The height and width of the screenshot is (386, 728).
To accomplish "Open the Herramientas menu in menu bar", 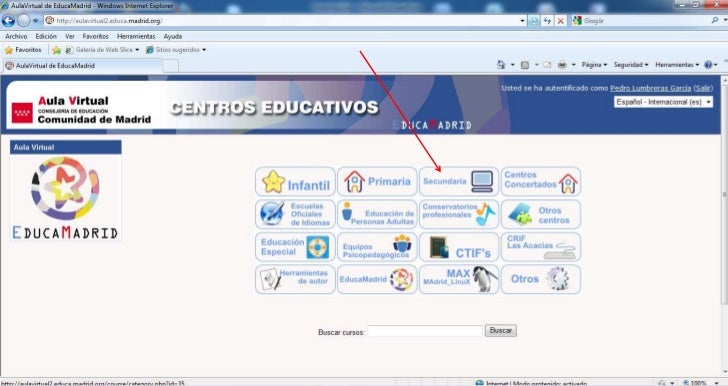I will [x=136, y=36].
